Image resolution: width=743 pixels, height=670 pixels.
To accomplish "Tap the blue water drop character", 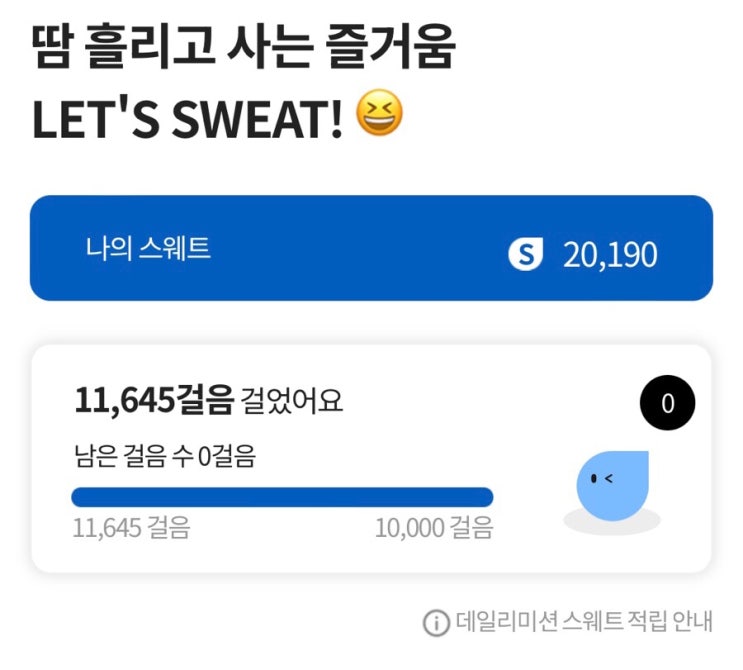I will point(612,484).
